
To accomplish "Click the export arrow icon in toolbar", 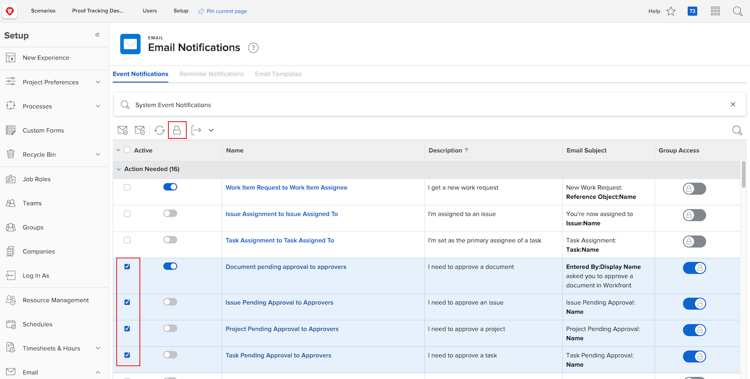I will point(196,130).
